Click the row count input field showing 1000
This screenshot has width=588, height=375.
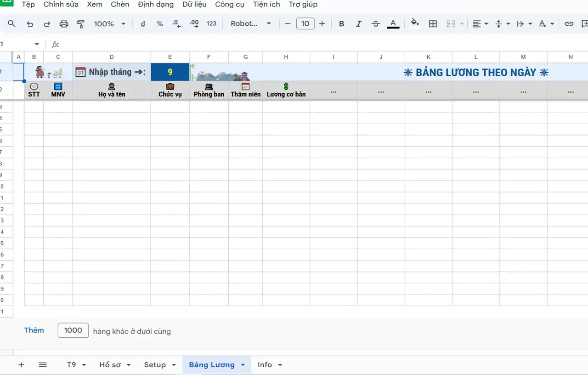[73, 330]
